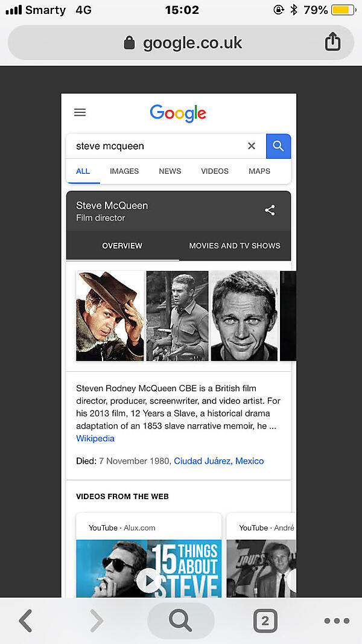Open the Ciudad Juárez, Mexico link

[x=219, y=461]
